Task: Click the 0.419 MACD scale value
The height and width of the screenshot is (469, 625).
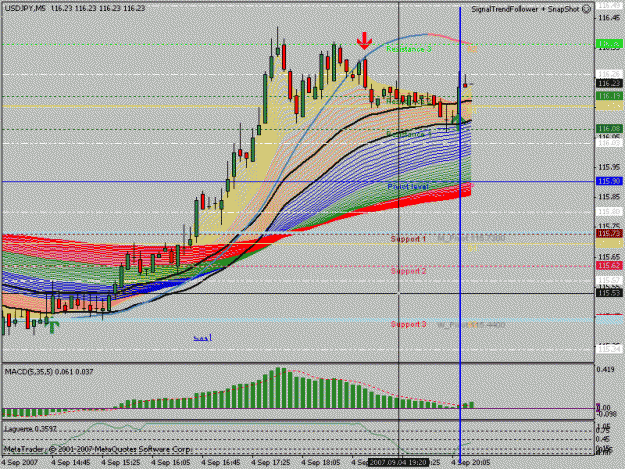Action: (x=605, y=370)
